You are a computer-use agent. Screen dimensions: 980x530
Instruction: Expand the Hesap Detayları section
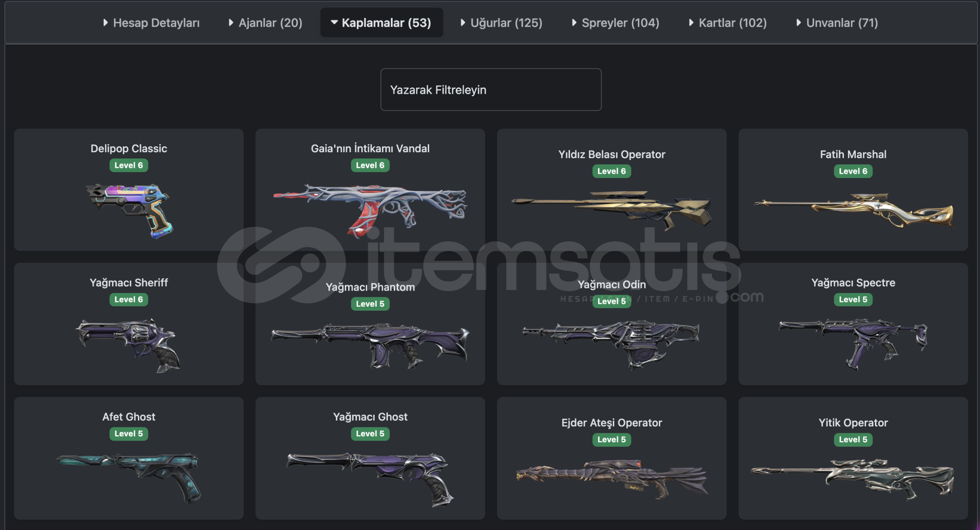coord(151,23)
